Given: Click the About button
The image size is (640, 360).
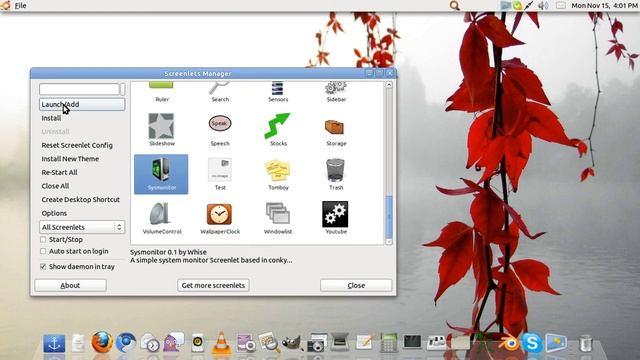Looking at the screenshot, I should coord(70,285).
